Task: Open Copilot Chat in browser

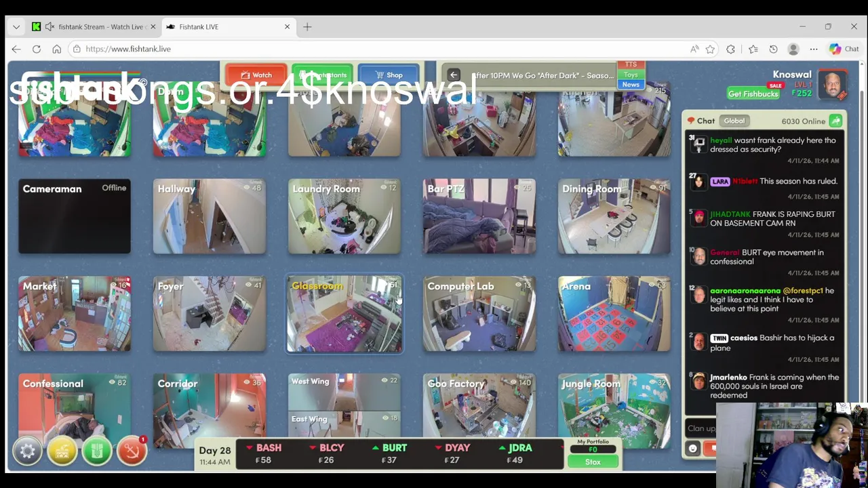Action: point(844,49)
